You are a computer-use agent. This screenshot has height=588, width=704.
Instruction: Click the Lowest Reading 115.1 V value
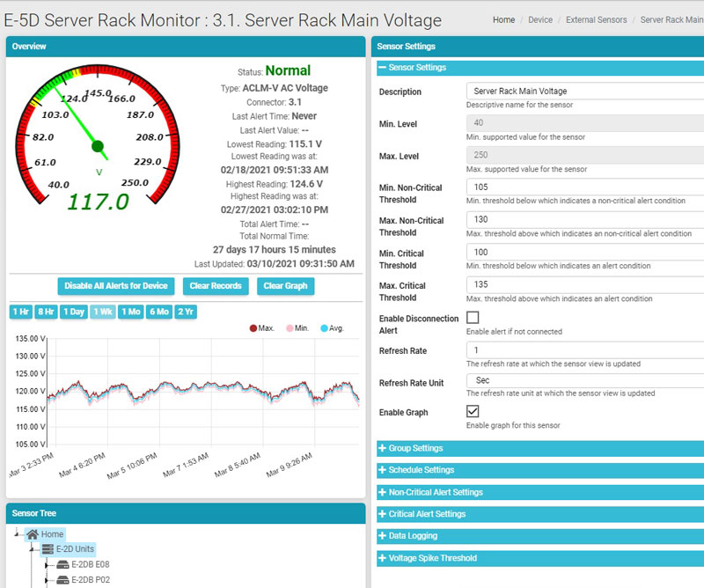click(305, 144)
